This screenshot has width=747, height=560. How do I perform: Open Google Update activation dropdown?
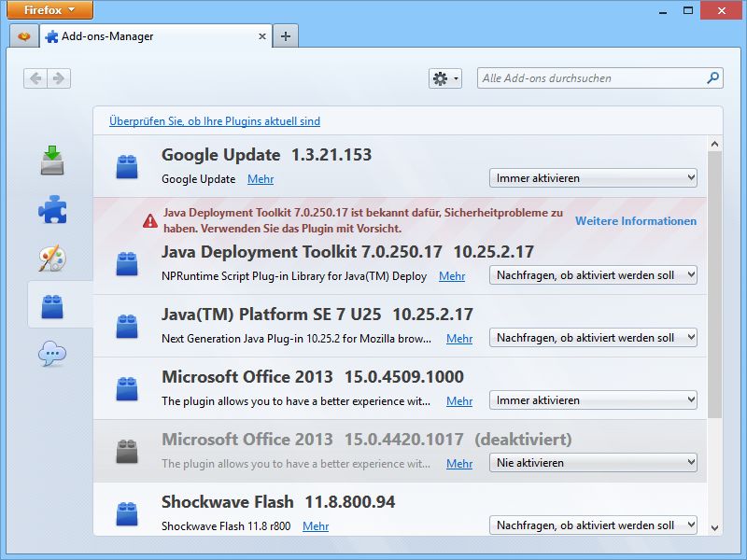593,178
